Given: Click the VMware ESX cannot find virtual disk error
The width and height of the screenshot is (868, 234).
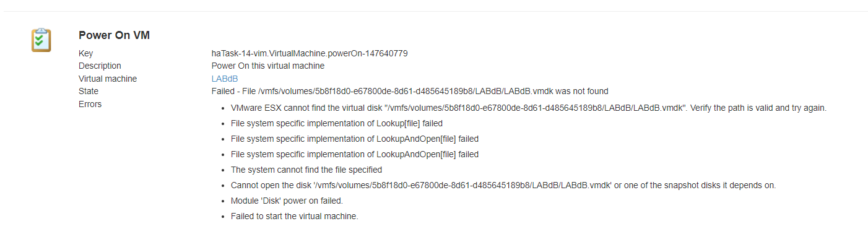Looking at the screenshot, I should (x=529, y=108).
